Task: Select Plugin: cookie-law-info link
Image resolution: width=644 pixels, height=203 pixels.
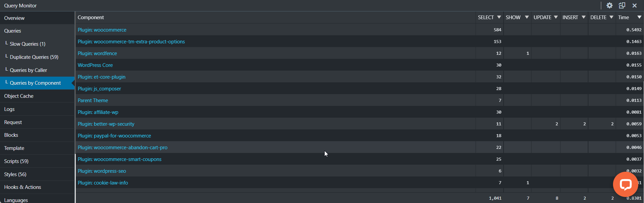Action: pos(103,183)
